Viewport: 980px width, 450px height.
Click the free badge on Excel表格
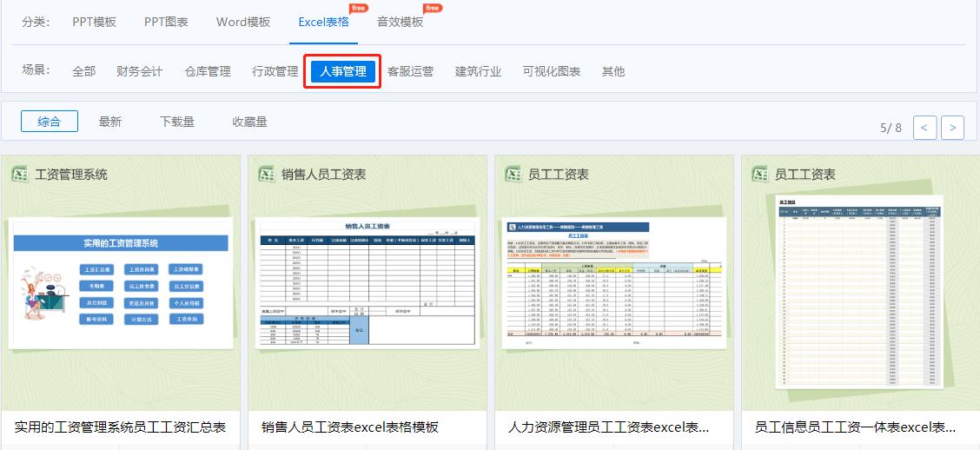tap(358, 8)
